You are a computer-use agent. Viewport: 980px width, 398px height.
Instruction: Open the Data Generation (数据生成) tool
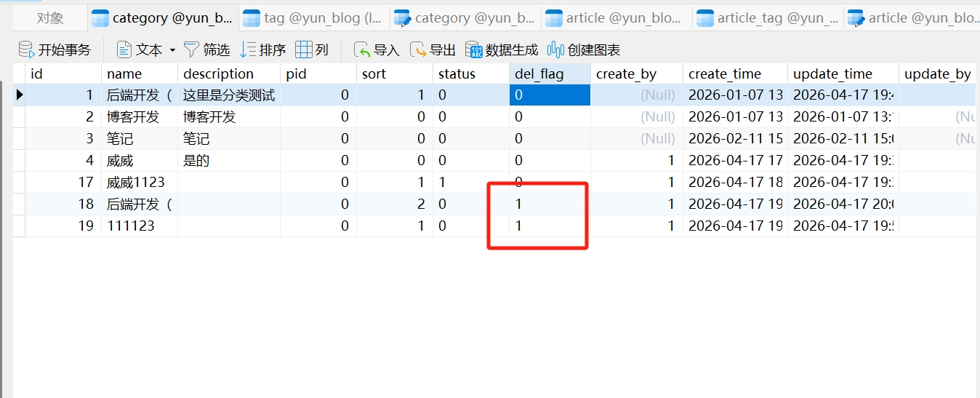474,49
